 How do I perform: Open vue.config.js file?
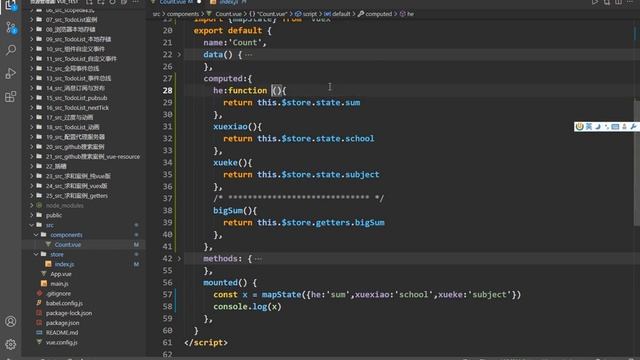(62, 342)
